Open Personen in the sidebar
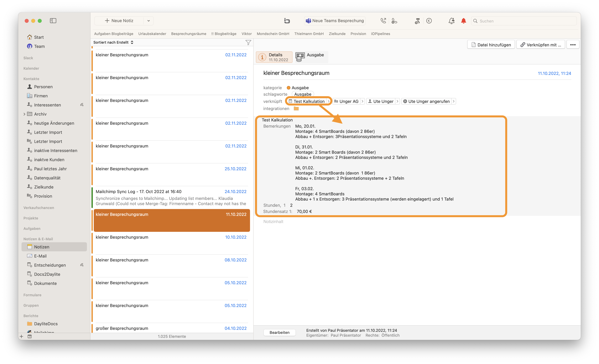The width and height of the screenshot is (599, 364). click(x=43, y=87)
